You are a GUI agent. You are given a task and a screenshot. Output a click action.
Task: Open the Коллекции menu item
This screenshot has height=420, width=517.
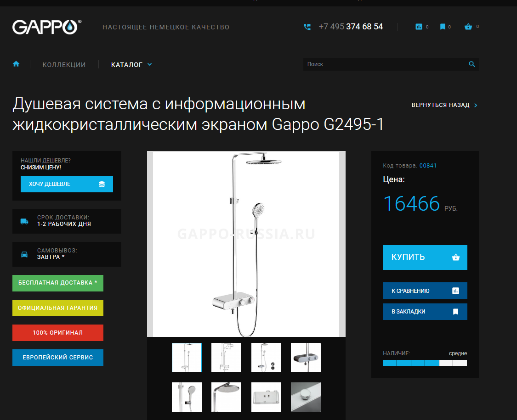coord(64,65)
